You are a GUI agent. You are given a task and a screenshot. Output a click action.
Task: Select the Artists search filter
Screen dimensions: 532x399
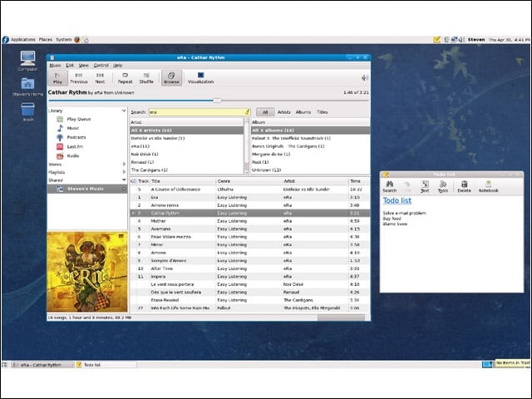click(283, 112)
